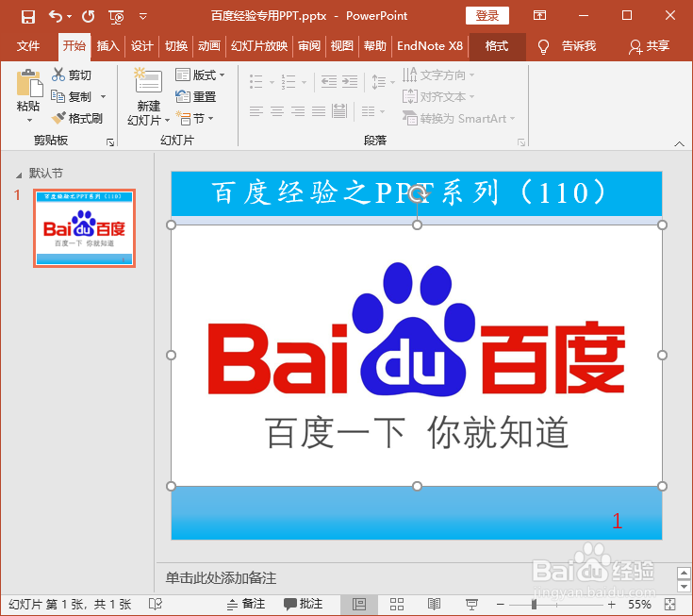Click the 告诉我 lightbulb search

(567, 46)
